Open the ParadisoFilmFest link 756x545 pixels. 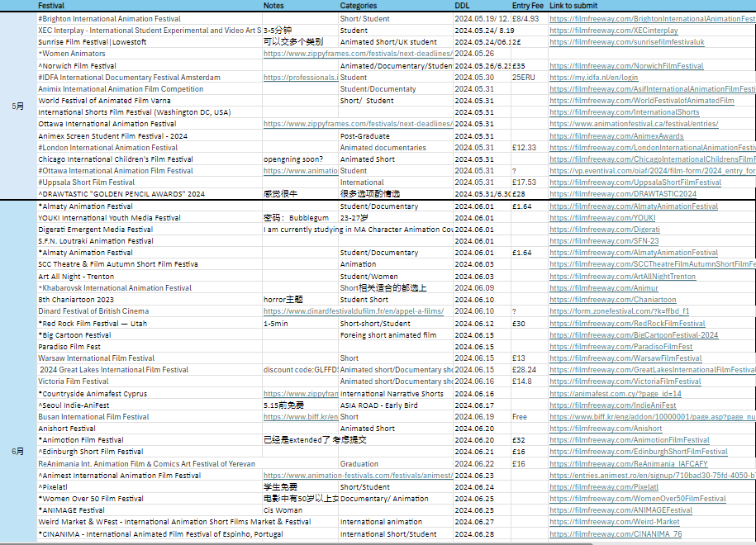tap(621, 347)
